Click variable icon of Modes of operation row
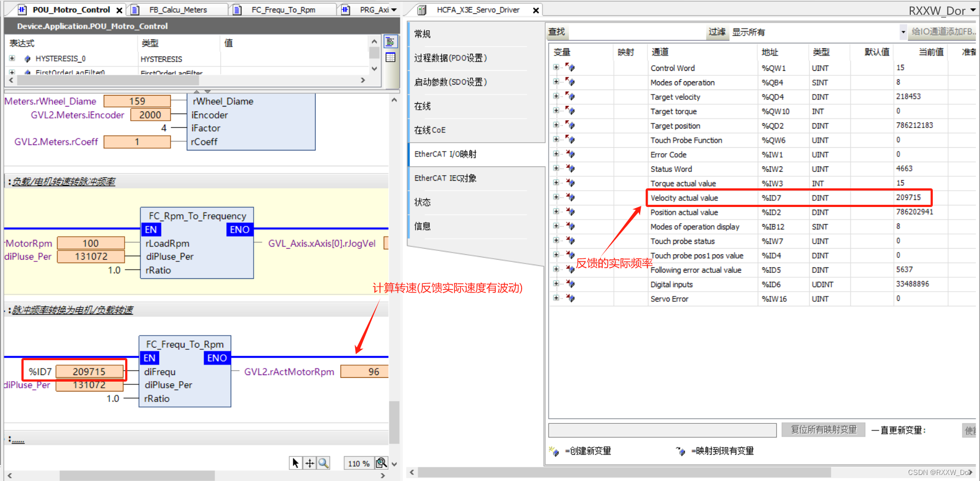The width and height of the screenshot is (980, 481). click(x=570, y=82)
